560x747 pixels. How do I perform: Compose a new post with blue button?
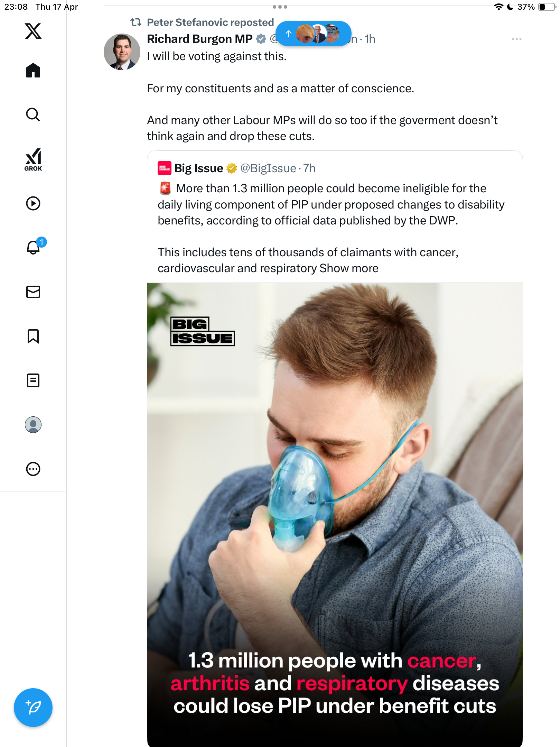[x=33, y=708]
